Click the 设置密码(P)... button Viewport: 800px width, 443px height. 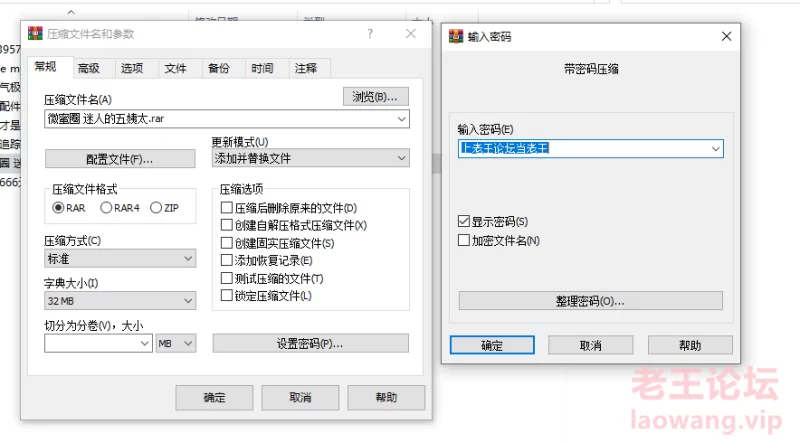click(x=310, y=343)
